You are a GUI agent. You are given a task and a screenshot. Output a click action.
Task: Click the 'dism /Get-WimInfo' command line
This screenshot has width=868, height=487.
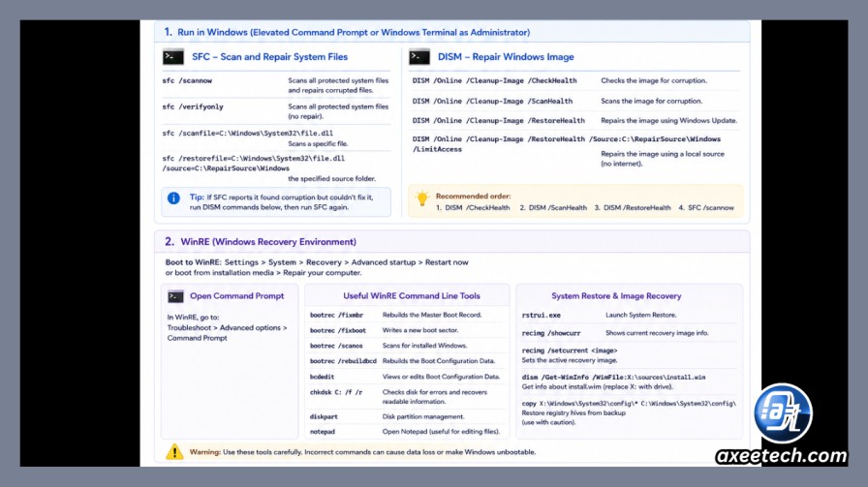[613, 378]
